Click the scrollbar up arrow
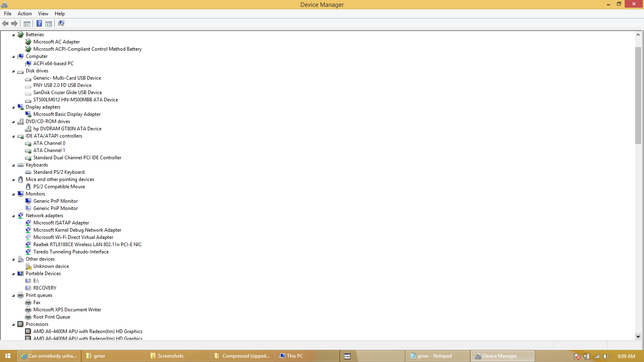This screenshot has height=362, width=644. pyautogui.click(x=638, y=35)
